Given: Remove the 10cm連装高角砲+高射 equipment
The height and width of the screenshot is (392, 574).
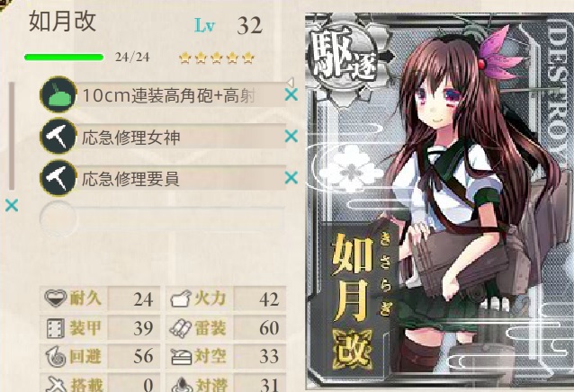Looking at the screenshot, I should [291, 95].
